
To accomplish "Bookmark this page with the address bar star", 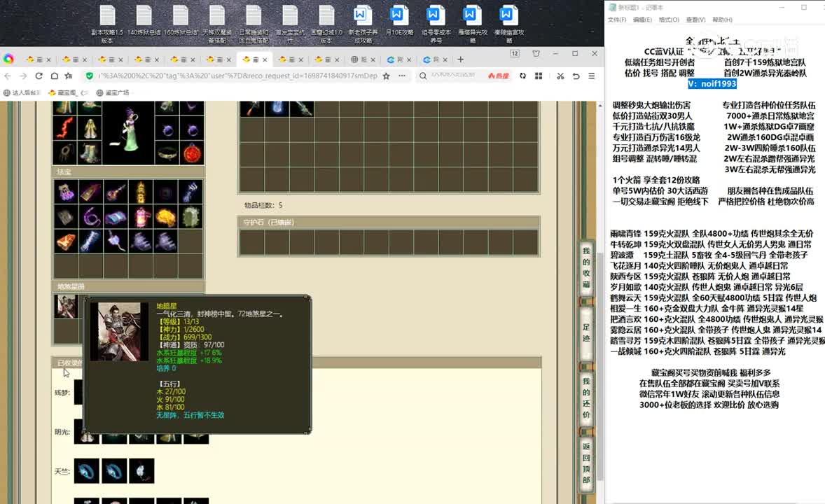I will click(x=386, y=76).
